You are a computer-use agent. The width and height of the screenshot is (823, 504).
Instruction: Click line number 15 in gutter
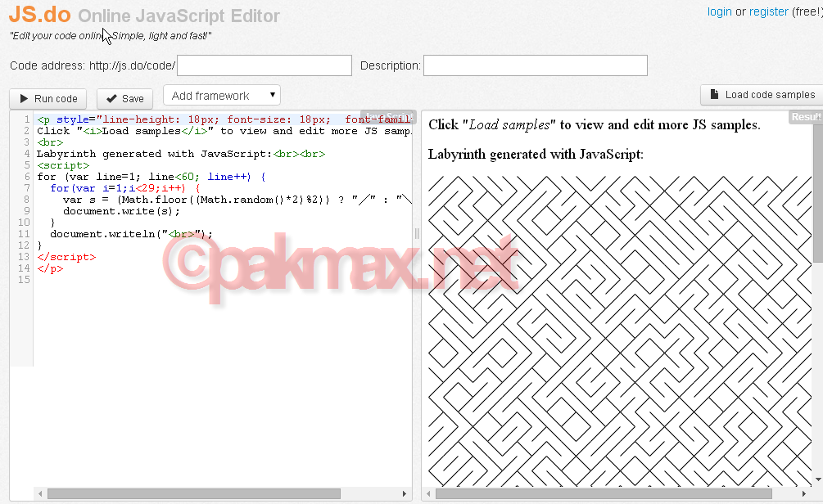pos(24,280)
